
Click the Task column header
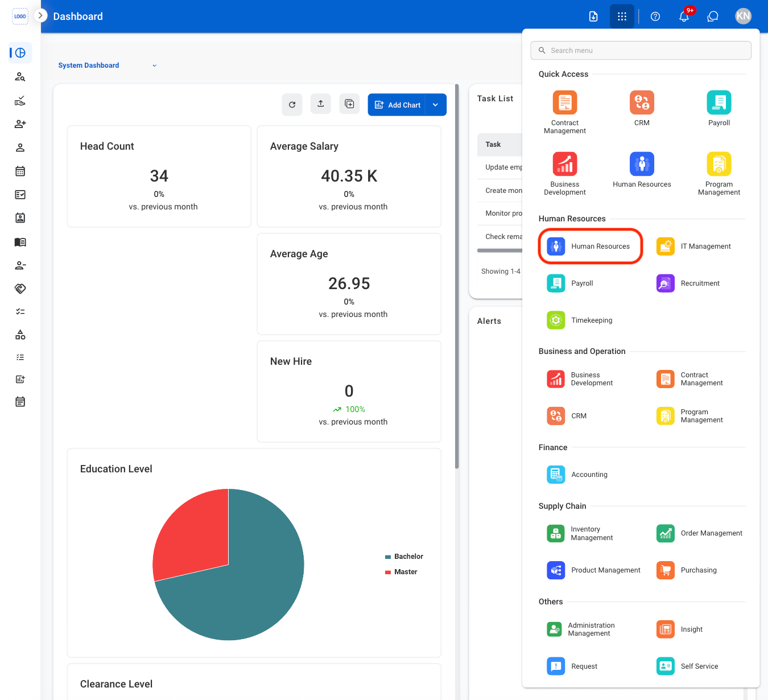(x=493, y=145)
